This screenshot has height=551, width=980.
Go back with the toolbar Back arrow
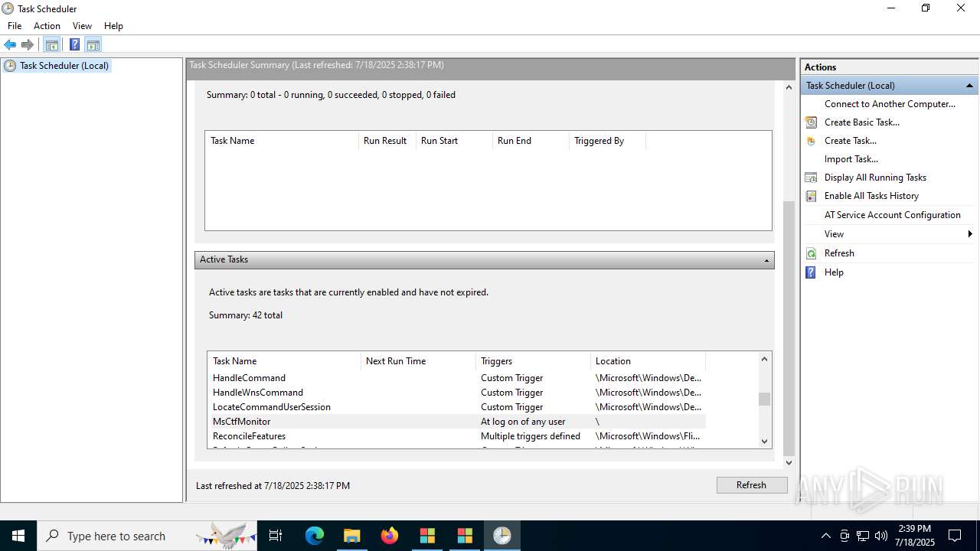[10, 44]
